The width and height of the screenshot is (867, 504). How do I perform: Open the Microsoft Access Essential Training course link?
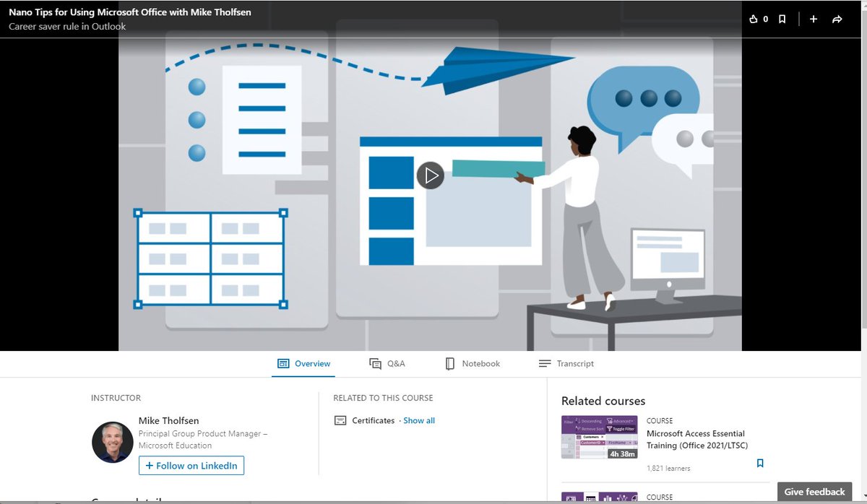coord(695,440)
